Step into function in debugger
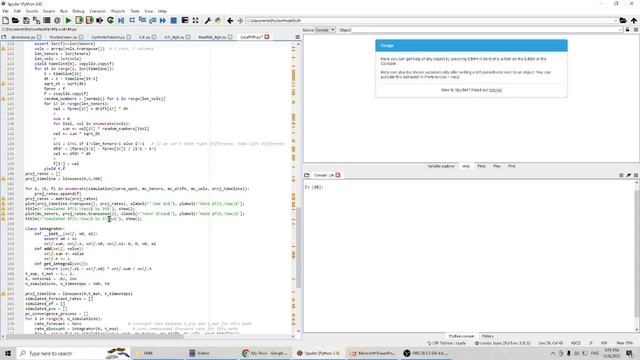 (x=142, y=20)
